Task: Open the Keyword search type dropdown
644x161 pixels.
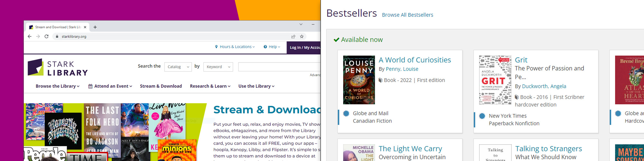Action: coord(218,67)
